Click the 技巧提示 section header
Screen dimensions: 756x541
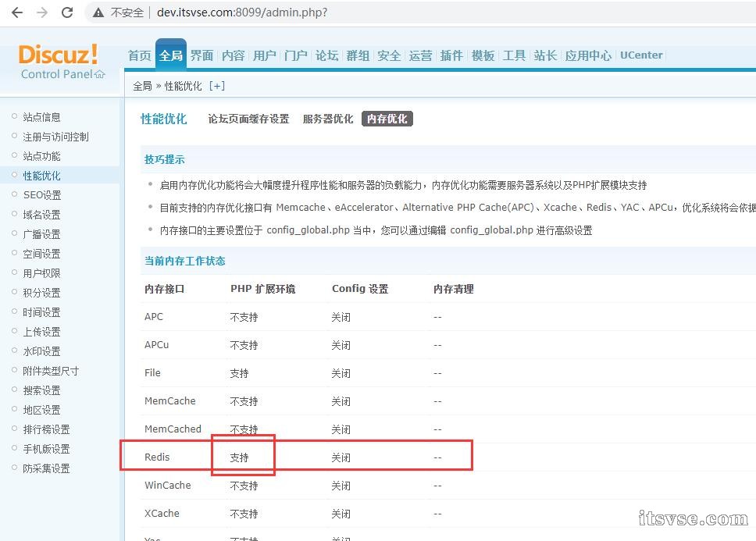(x=165, y=159)
